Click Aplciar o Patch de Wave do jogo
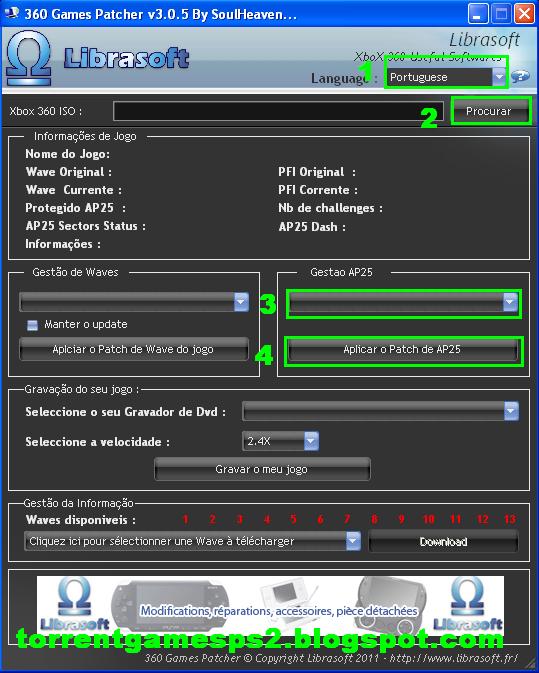The height and width of the screenshot is (673, 539). click(134, 349)
